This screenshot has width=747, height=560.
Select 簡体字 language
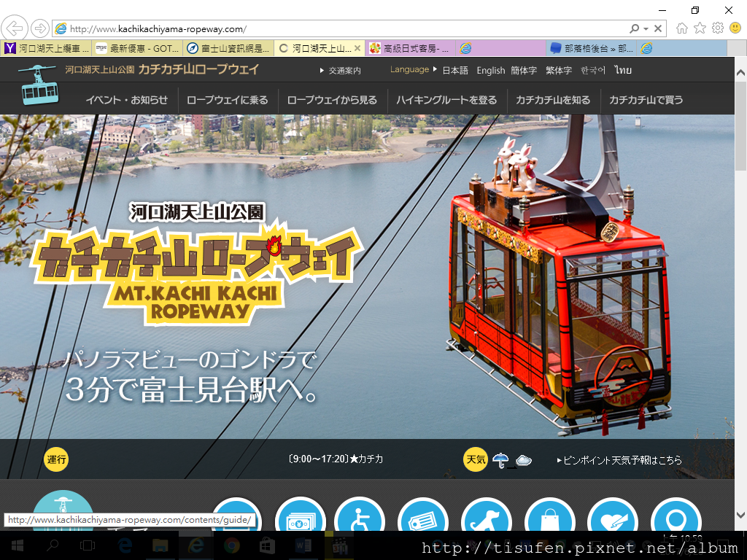click(x=524, y=71)
